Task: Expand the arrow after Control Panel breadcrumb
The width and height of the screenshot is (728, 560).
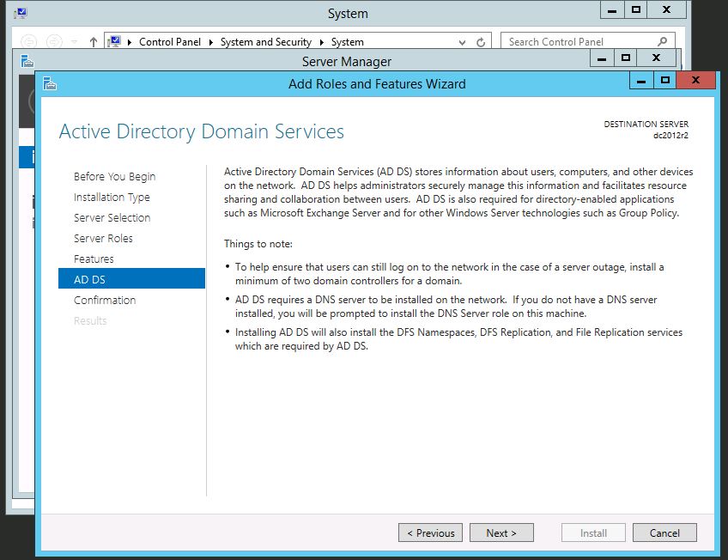Action: tap(211, 42)
